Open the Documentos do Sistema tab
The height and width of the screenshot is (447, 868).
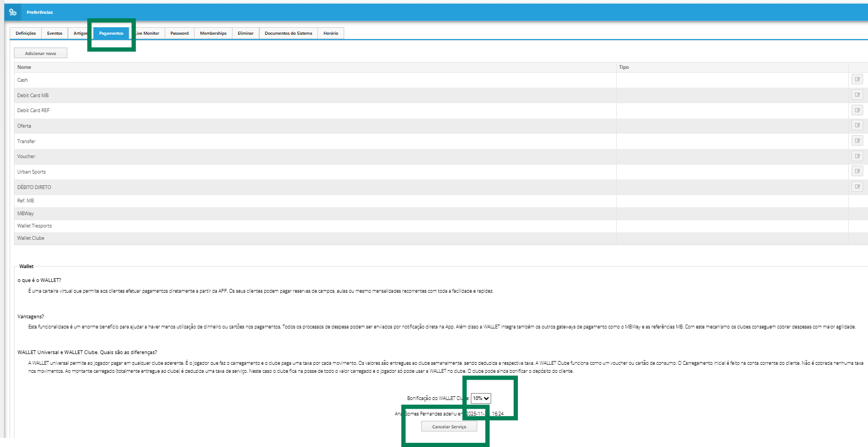[288, 33]
